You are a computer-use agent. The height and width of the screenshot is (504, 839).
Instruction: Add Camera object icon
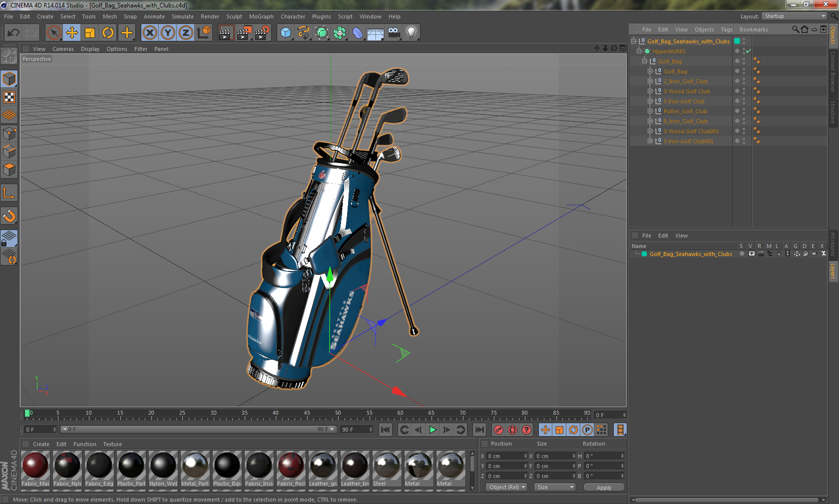coord(394,33)
